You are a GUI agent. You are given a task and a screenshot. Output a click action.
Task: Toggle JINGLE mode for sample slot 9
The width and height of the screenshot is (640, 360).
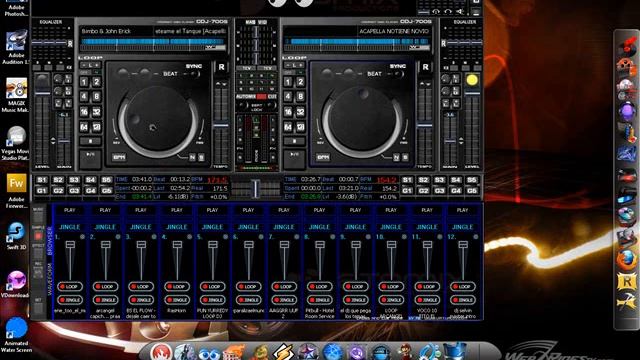[x=356, y=300]
